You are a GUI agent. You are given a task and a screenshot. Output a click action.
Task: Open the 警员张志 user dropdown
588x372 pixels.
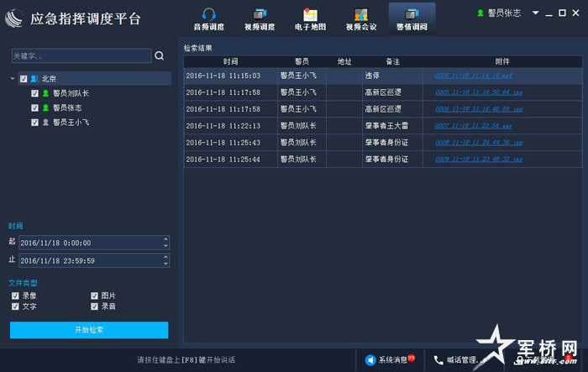tap(535, 13)
